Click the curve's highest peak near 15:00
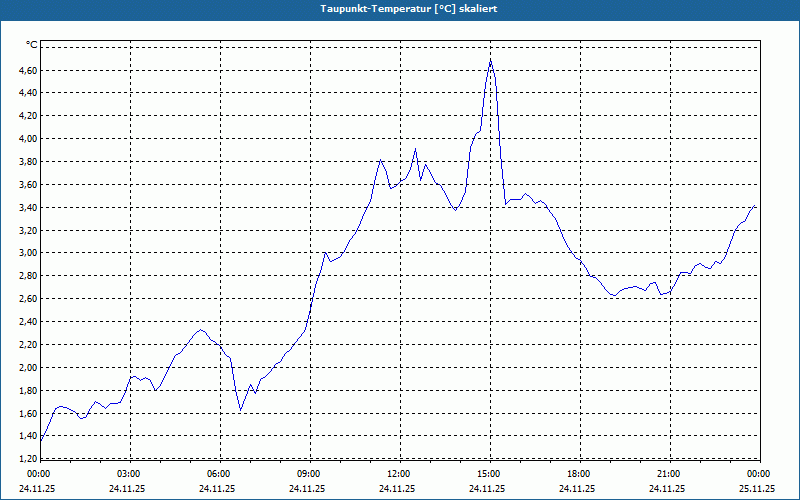This screenshot has height=500, width=800. [x=490, y=60]
